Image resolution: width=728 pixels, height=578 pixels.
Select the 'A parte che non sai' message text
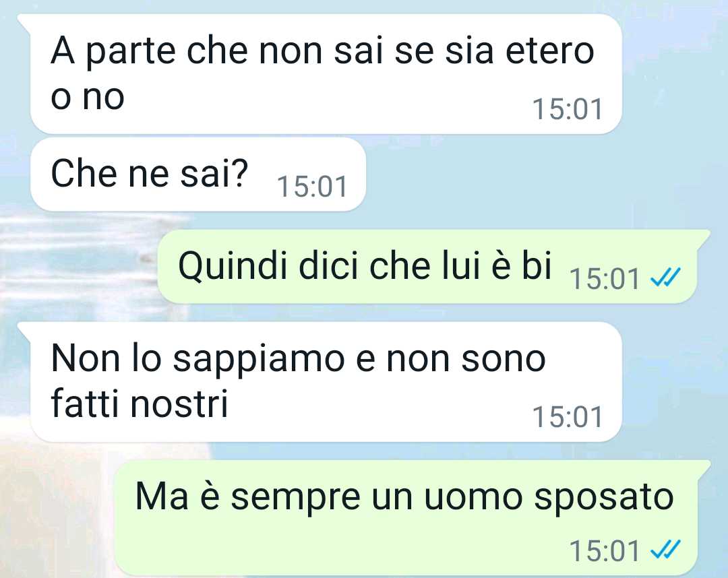[322, 74]
